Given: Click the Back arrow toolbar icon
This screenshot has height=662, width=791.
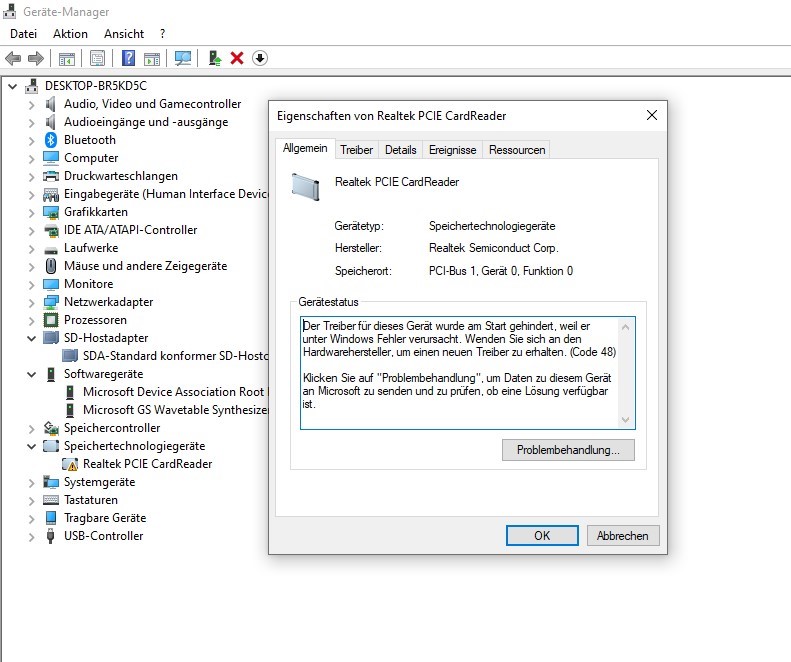Looking at the screenshot, I should click(13, 59).
